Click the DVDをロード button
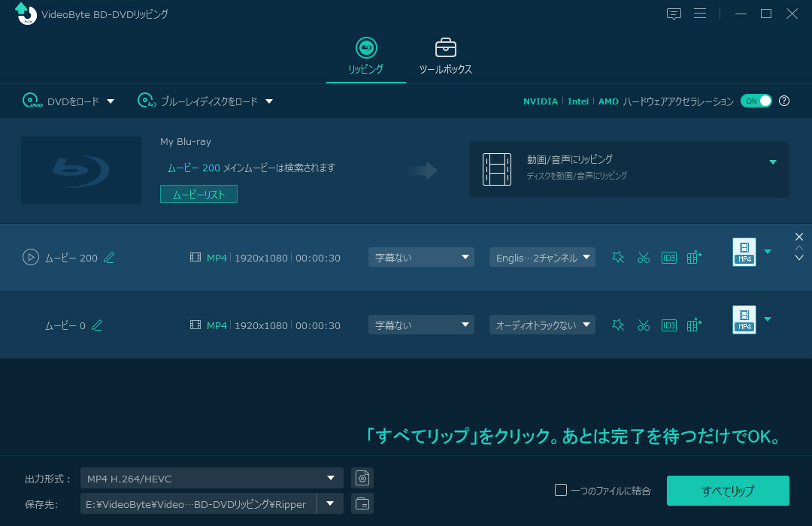The width and height of the screenshot is (812, 526). (x=61, y=101)
